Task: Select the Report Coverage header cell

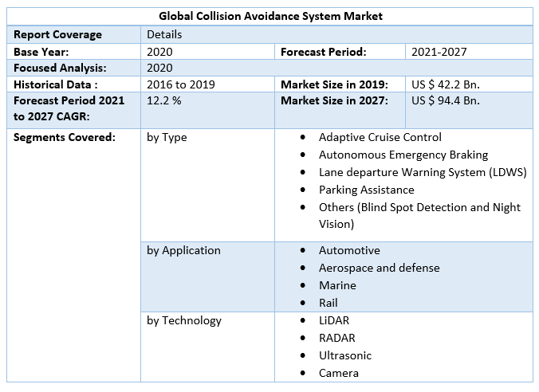Action: tap(57, 34)
